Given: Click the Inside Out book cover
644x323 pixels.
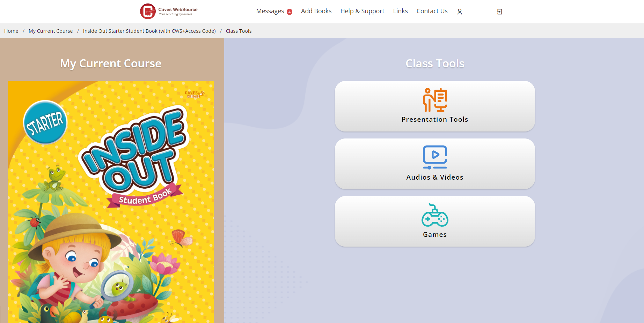Looking at the screenshot, I should click(111, 202).
